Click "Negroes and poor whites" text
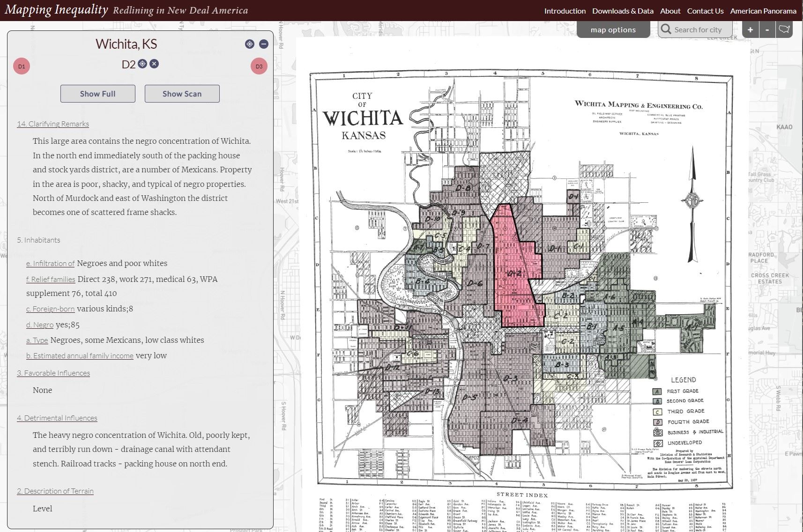 (122, 263)
